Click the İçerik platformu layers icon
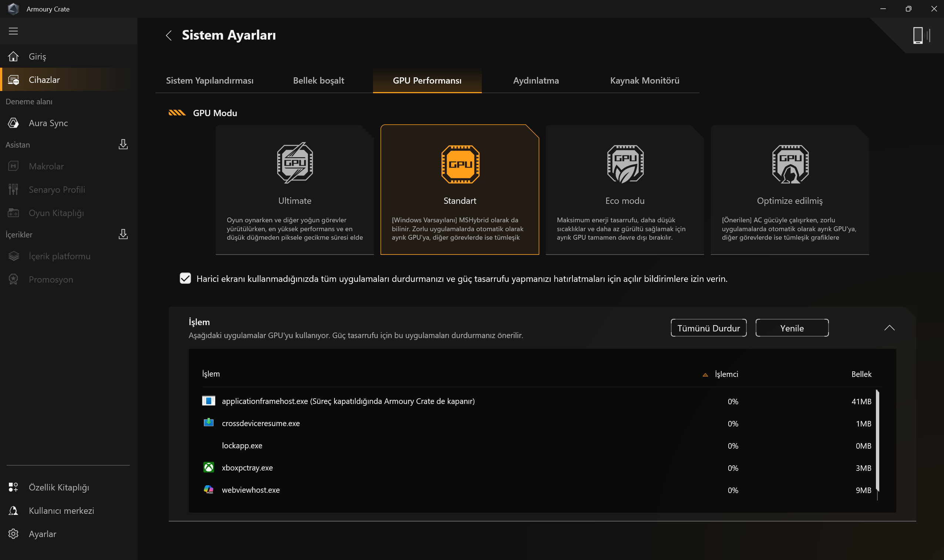This screenshot has height=560, width=944. 13,256
